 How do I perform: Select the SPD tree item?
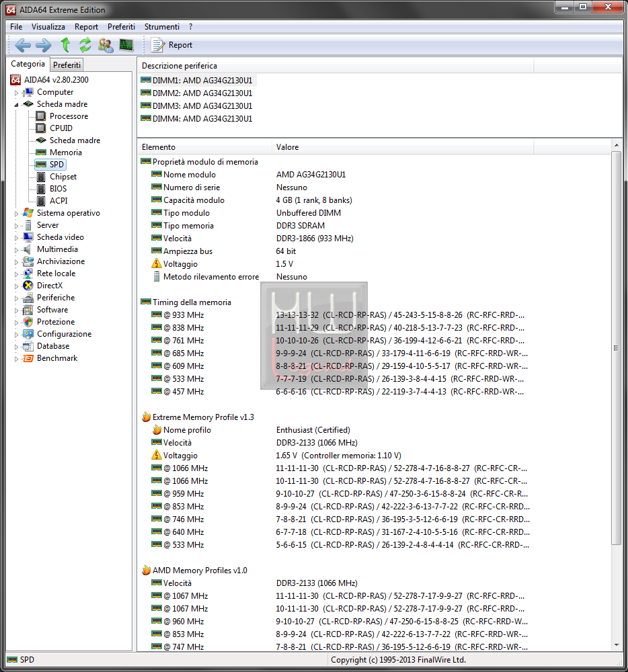(50, 165)
